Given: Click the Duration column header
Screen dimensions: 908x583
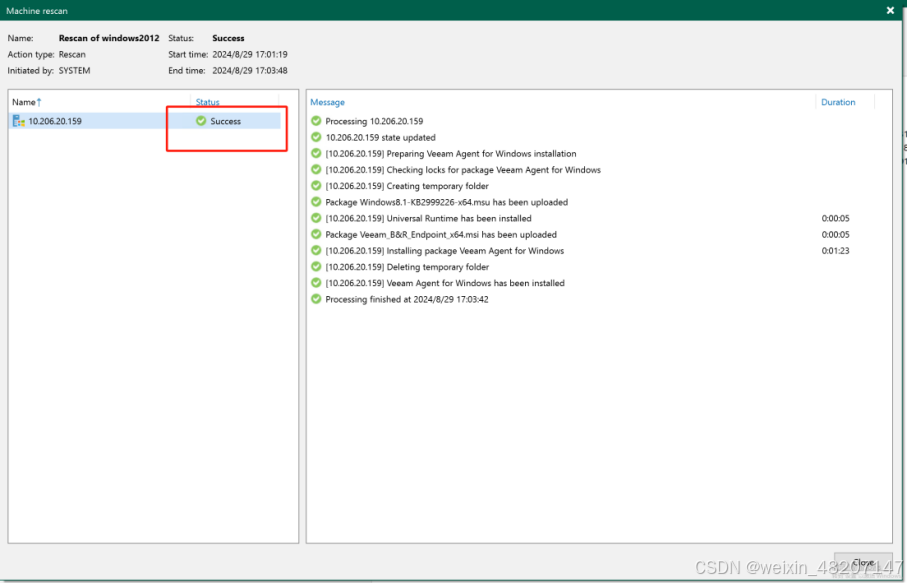Looking at the screenshot, I should pyautogui.click(x=838, y=102).
